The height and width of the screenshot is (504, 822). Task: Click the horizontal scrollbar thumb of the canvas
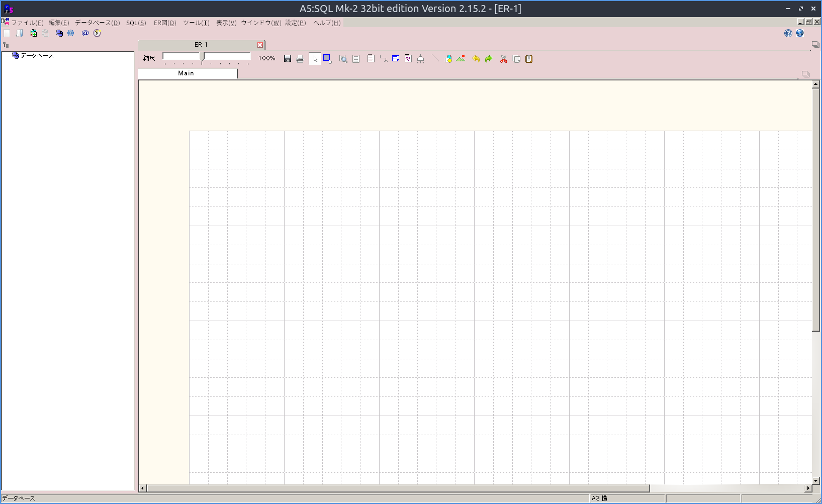[x=398, y=488]
